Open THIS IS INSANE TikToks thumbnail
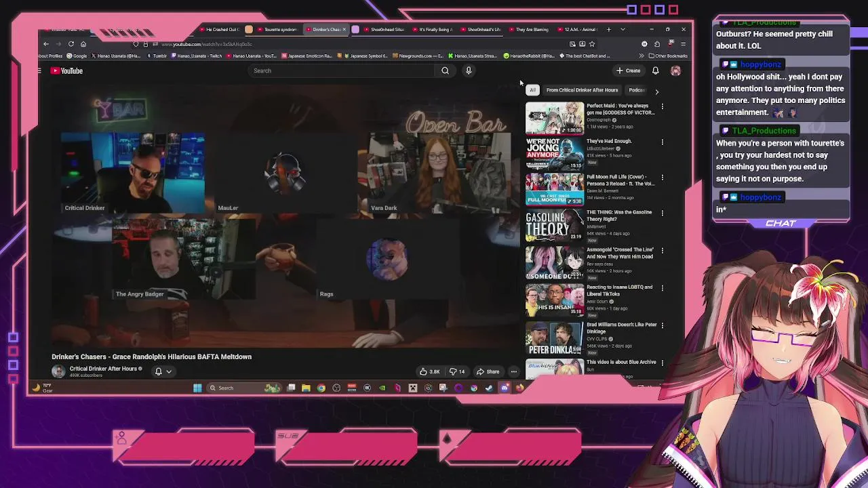The image size is (868, 488). pyautogui.click(x=555, y=299)
